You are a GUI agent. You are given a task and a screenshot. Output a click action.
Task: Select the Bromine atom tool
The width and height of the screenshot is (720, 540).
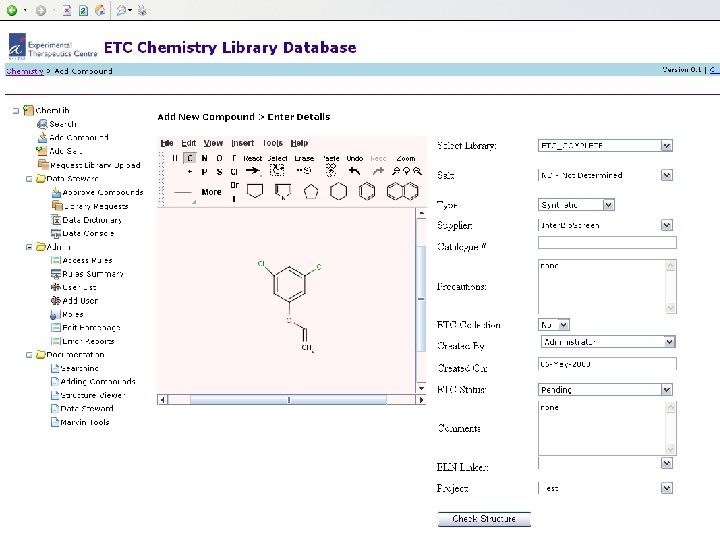point(234,185)
